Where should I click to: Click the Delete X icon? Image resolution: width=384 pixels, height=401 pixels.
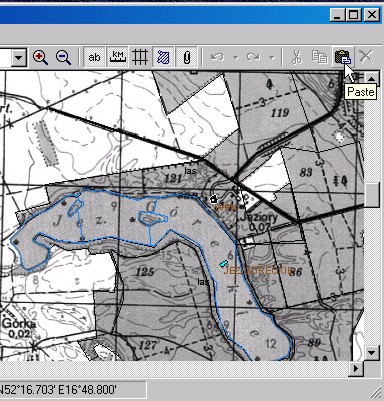(366, 57)
